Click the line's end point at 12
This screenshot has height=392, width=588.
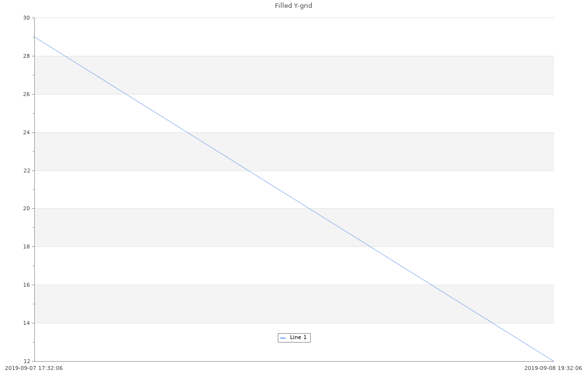(x=554, y=361)
